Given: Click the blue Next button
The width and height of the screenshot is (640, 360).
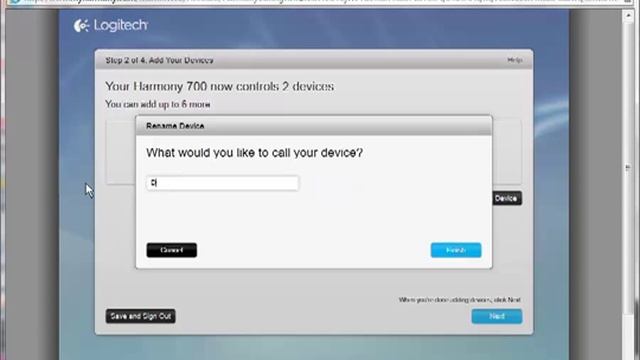Looking at the screenshot, I should [497, 316].
